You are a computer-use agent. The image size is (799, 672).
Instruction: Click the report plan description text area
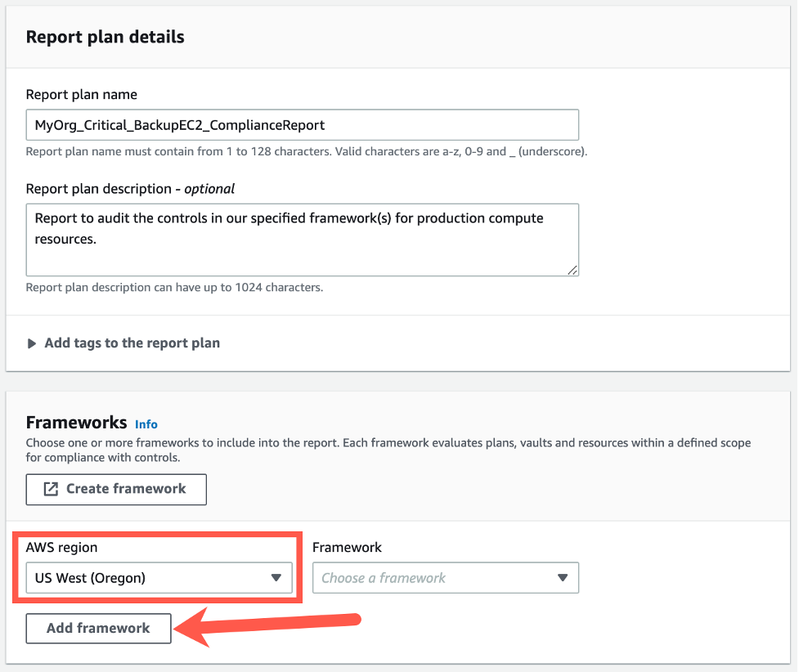[303, 237]
